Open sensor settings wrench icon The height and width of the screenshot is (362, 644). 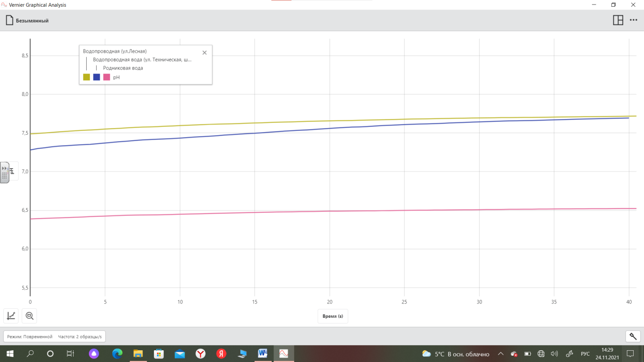[633, 336]
